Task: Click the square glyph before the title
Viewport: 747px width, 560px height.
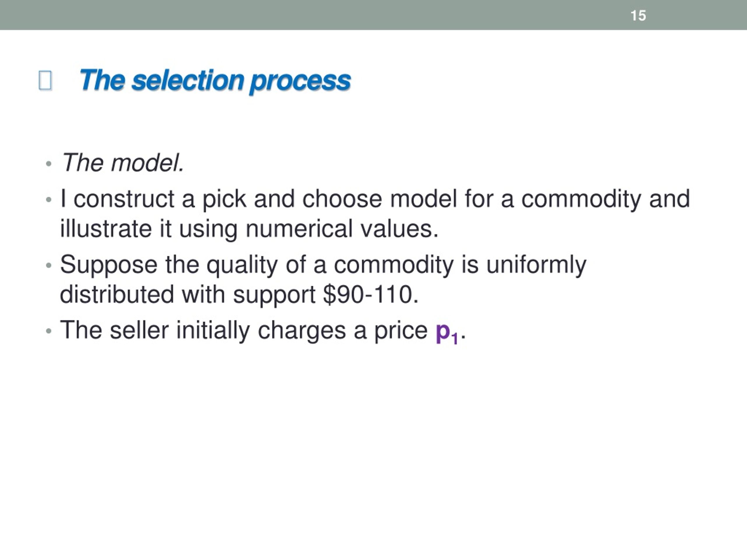Action: (45, 80)
